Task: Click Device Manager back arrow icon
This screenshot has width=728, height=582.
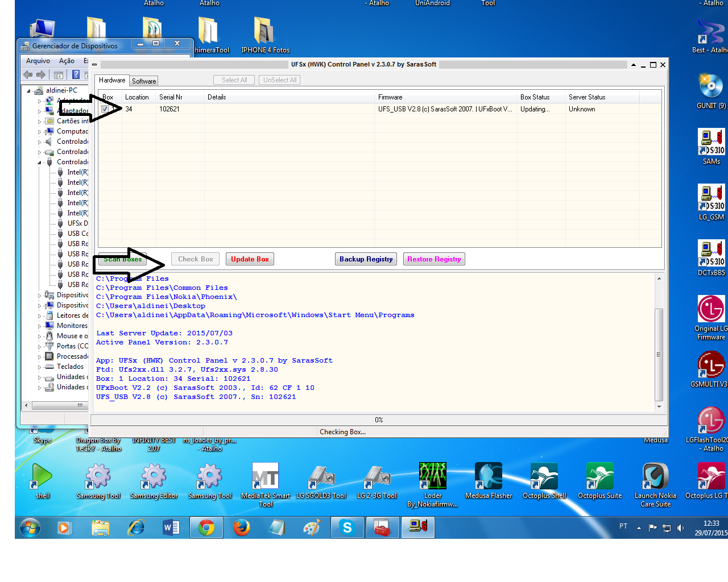Action: 28,74
